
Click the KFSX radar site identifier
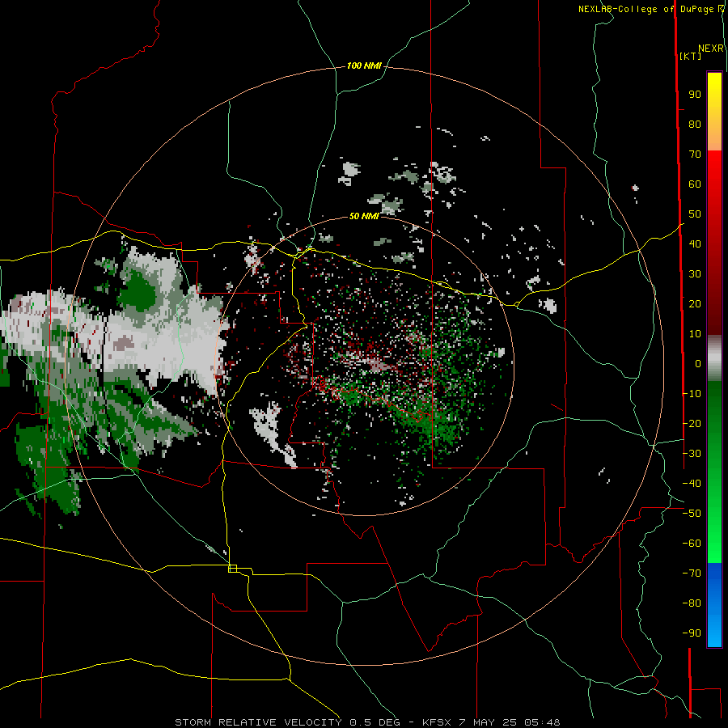tap(437, 722)
